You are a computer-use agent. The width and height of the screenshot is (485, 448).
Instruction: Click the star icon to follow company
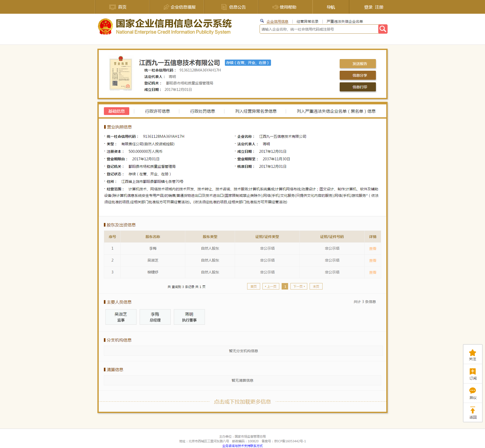[472, 353]
